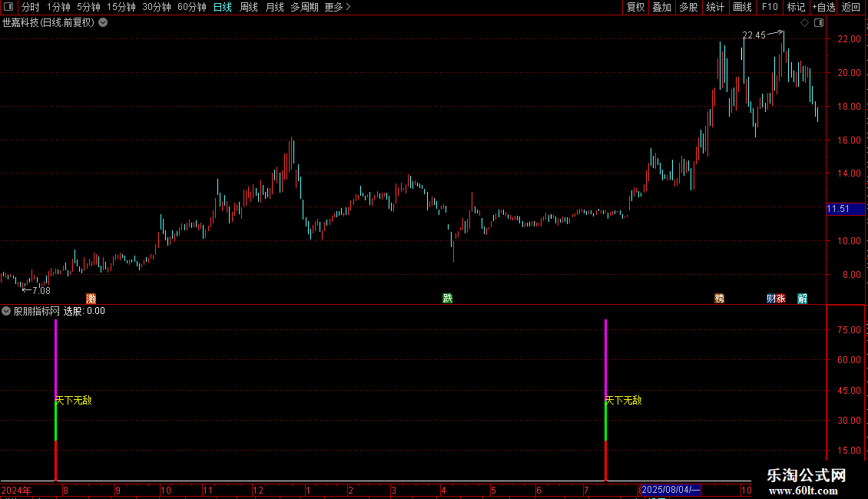Screen dimensions: 868x499
Task: Click month 12 on the time axis
Action: point(258,491)
